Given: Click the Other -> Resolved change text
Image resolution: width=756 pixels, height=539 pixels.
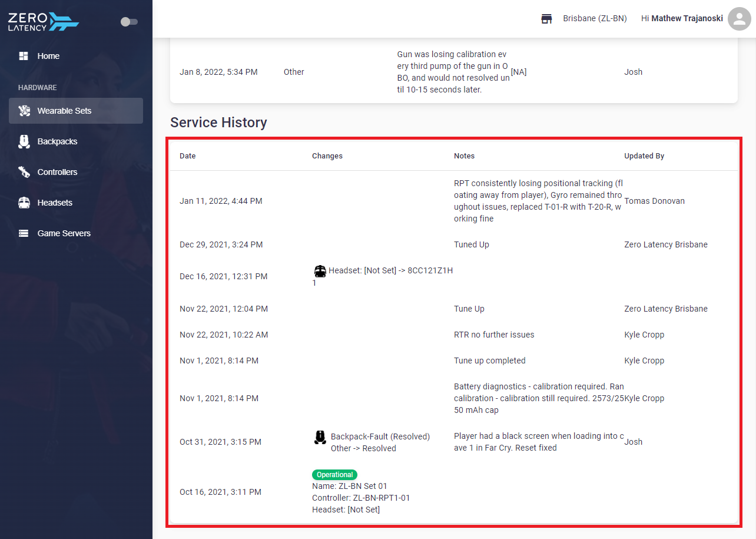Looking at the screenshot, I should 363,448.
